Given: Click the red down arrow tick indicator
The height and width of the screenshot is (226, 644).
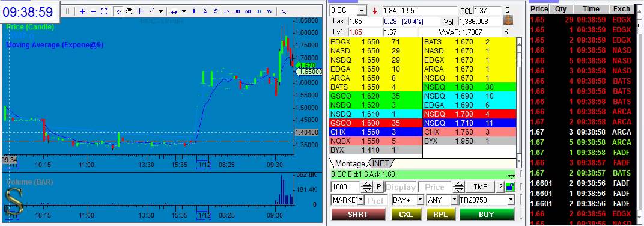Looking at the screenshot, I should click(375, 10).
